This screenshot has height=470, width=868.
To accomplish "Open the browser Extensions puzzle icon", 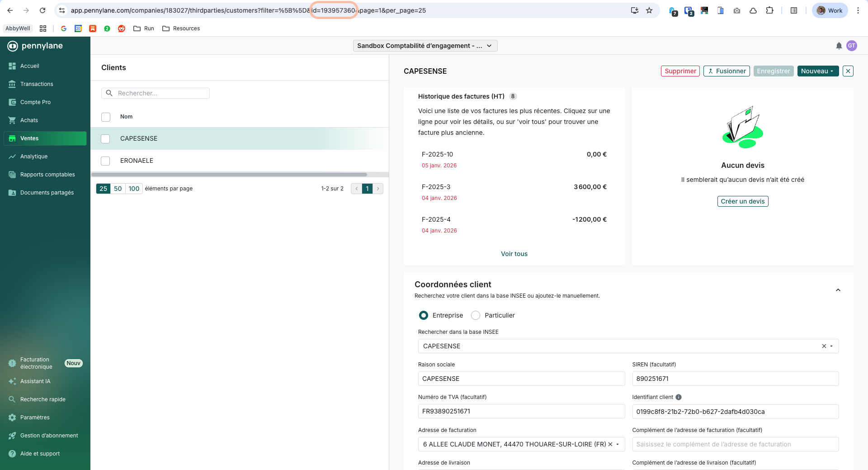I will (769, 10).
